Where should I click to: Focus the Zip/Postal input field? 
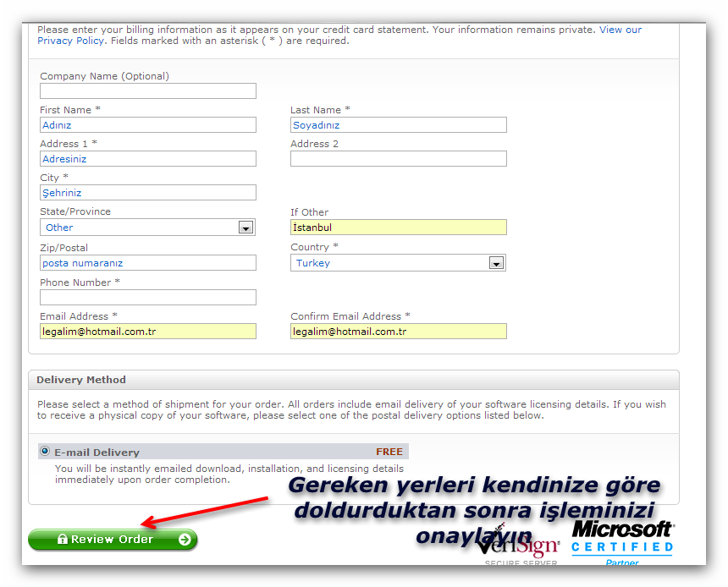pos(147,263)
